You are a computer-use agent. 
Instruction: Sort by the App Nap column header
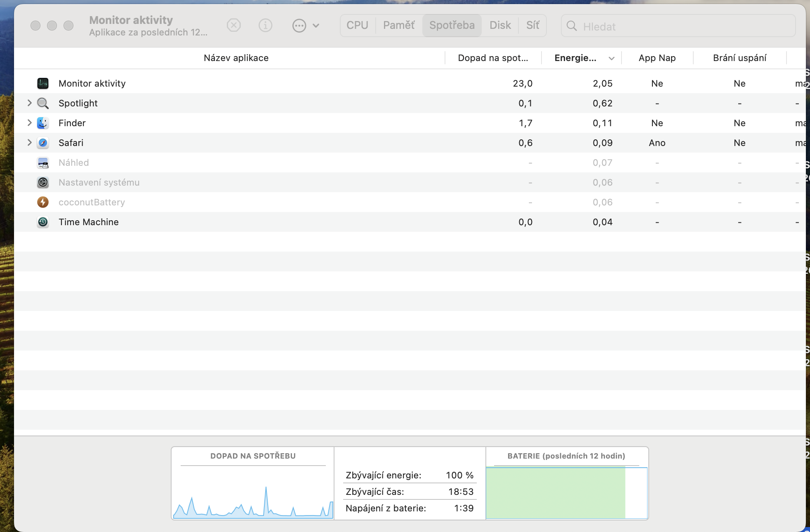pyautogui.click(x=657, y=58)
